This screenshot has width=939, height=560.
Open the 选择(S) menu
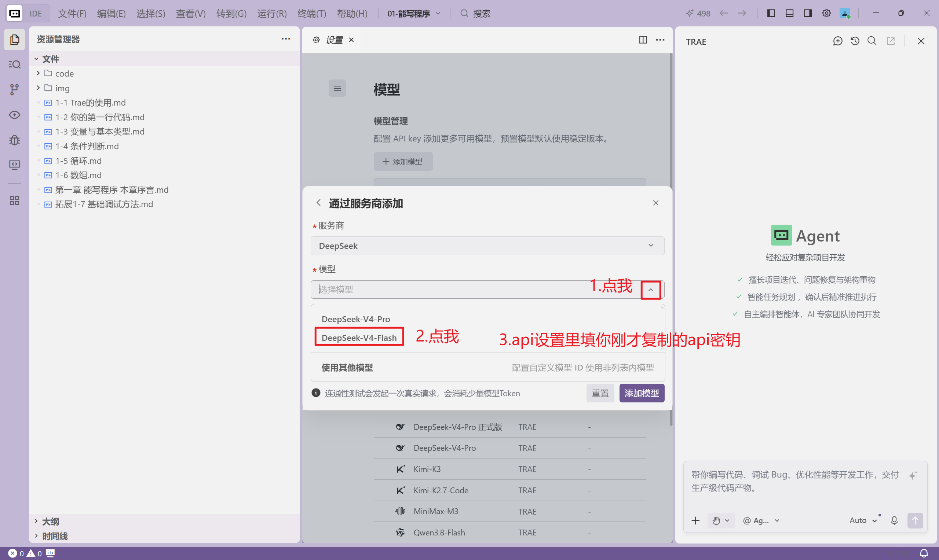[151, 14]
